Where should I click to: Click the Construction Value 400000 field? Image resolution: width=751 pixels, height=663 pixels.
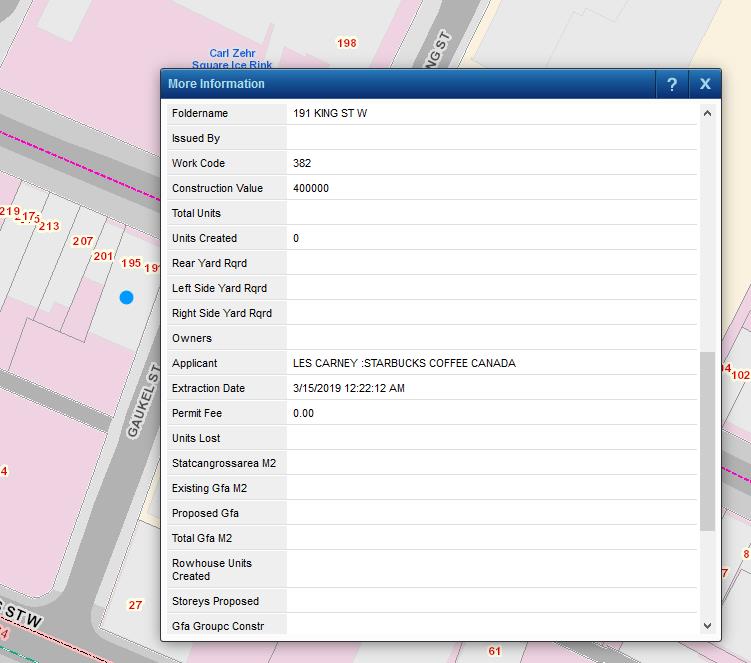coord(311,188)
